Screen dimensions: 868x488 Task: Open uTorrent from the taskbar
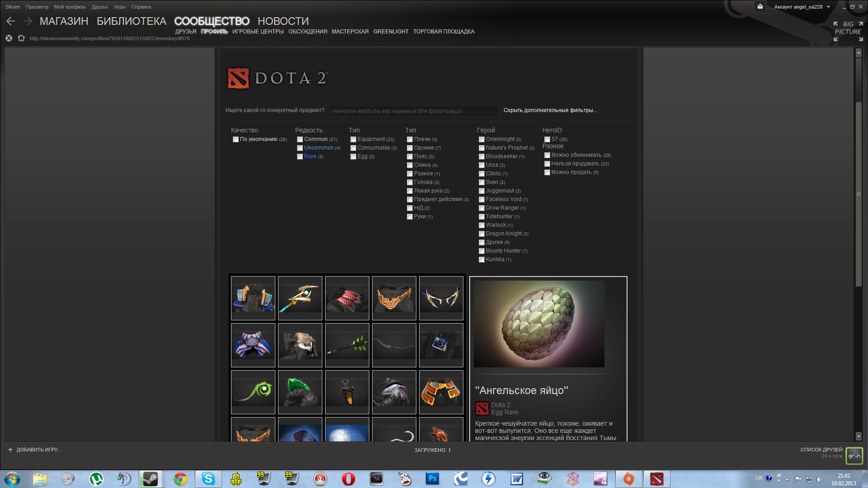(96, 479)
